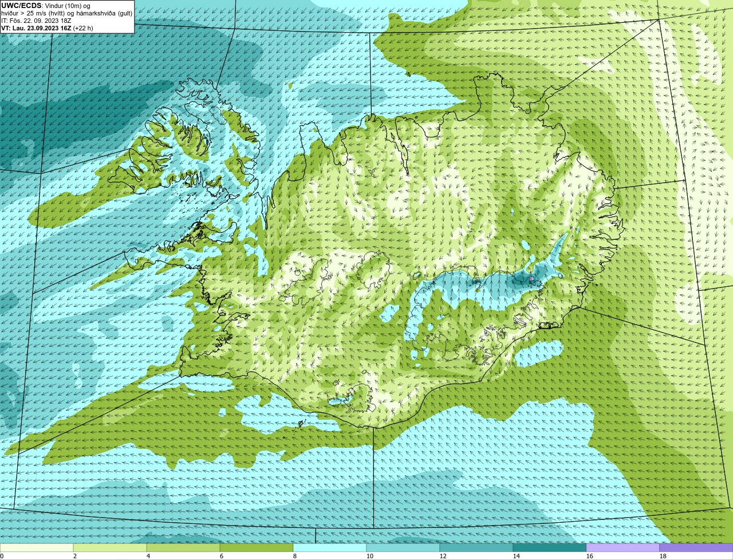Screen dimensions: 733x560
Task: Click the light green 2–4 m/s legend swatch
Action: click(x=110, y=547)
